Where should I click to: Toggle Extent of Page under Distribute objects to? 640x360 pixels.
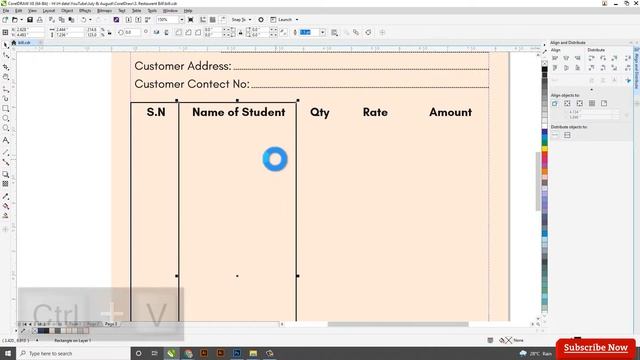pyautogui.click(x=567, y=135)
